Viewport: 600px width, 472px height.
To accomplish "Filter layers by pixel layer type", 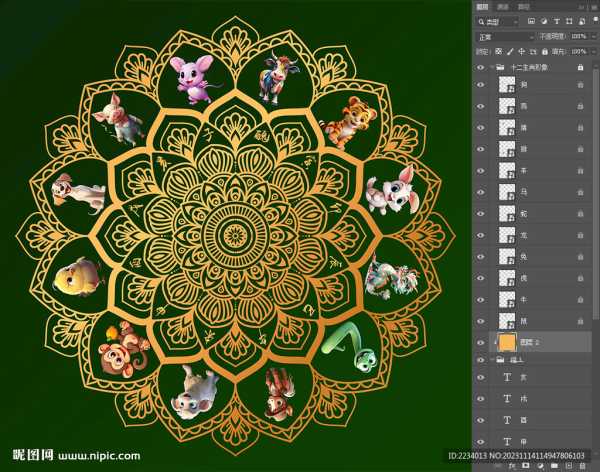I will tap(531, 21).
